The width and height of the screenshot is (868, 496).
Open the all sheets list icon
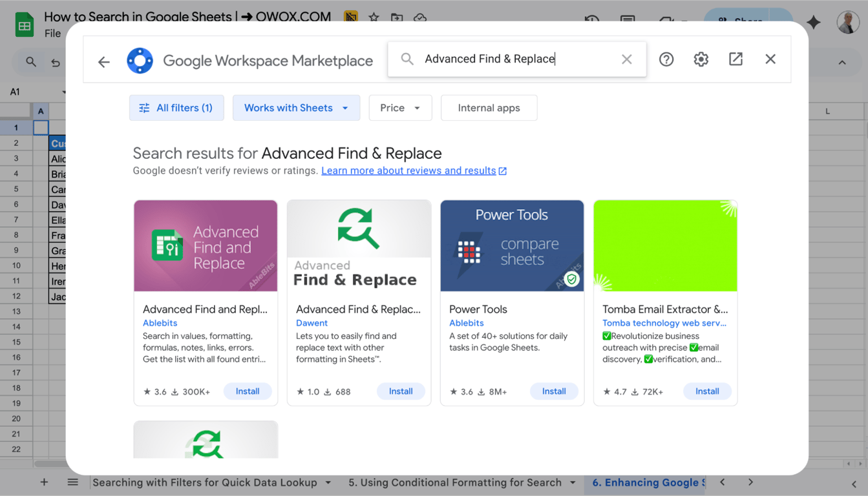pos(73,482)
